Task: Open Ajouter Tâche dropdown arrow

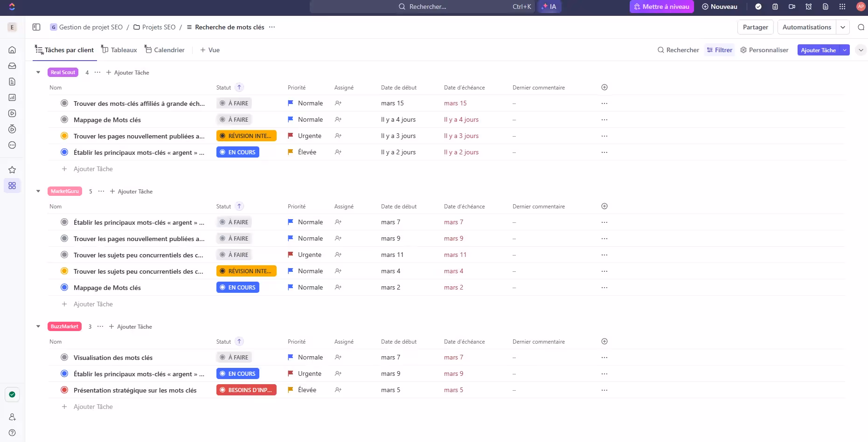Action: (x=845, y=50)
